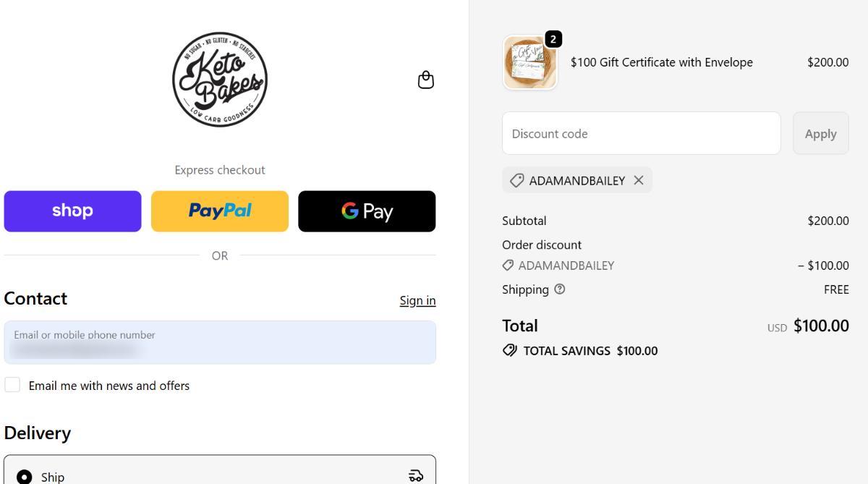Click the Apply discount button
This screenshot has width=868, height=484.
click(x=820, y=133)
